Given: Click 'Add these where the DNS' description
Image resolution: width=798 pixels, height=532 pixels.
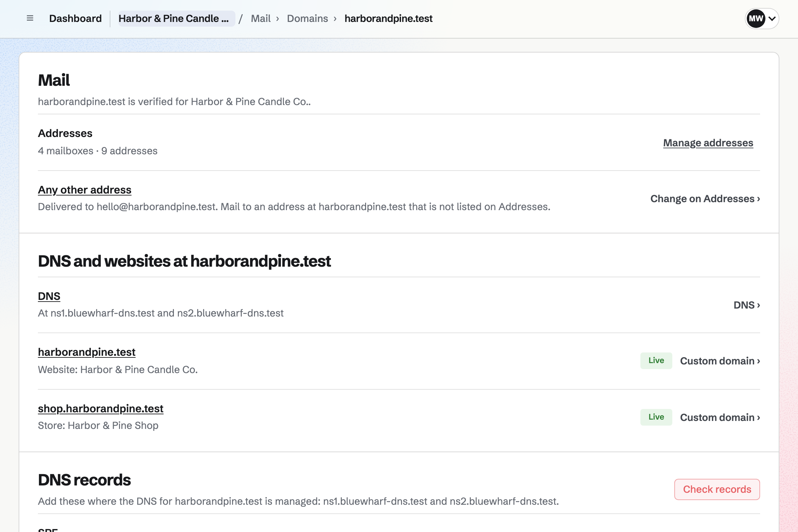Looking at the screenshot, I should point(298,501).
